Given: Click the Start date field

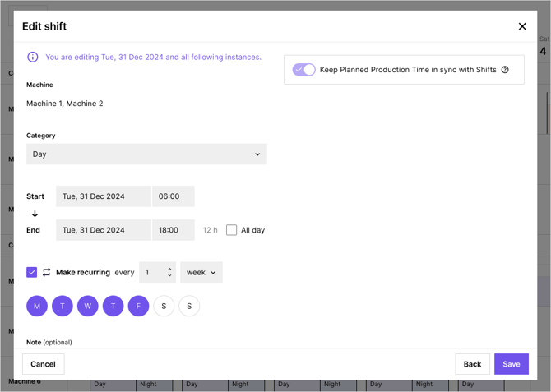Looking at the screenshot, I should [104, 196].
